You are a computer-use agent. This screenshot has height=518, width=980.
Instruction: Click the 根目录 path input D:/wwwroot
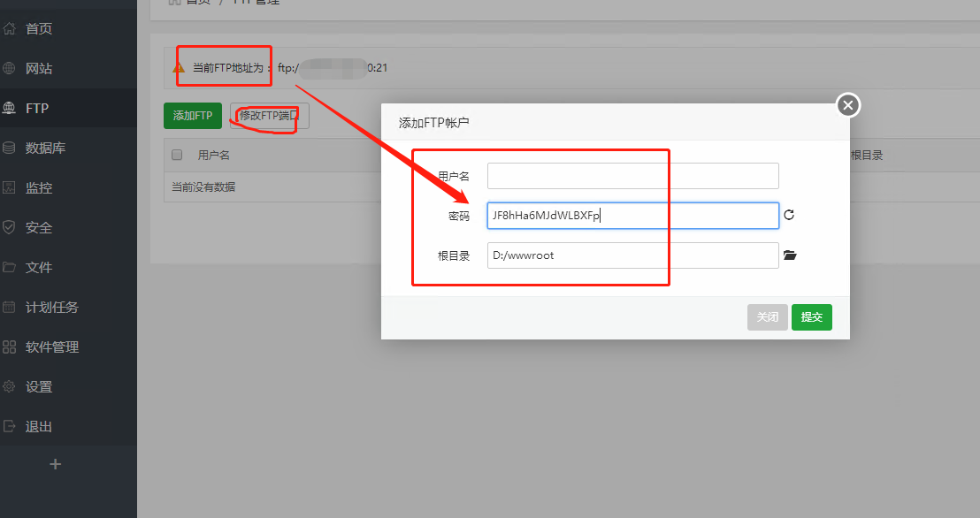pos(633,255)
